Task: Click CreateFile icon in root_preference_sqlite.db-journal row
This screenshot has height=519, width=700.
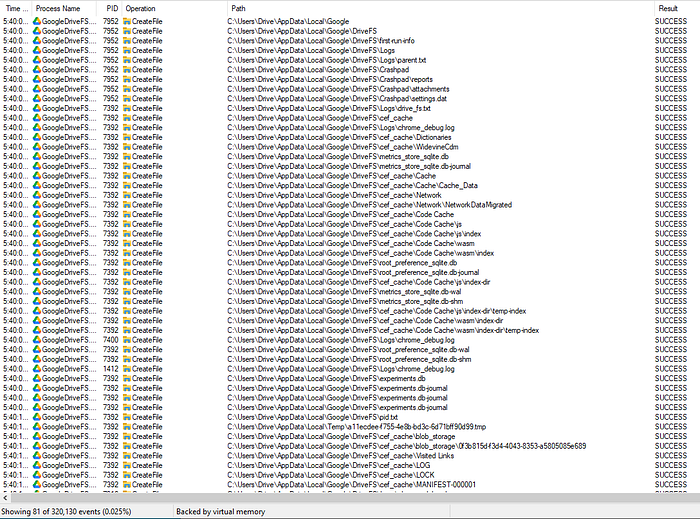Action: tap(127, 272)
